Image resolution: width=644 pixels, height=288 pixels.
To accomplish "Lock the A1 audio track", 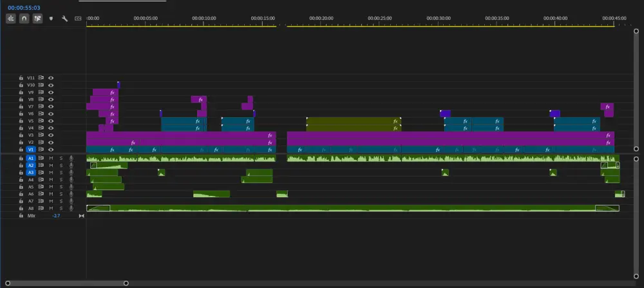I will (21, 158).
